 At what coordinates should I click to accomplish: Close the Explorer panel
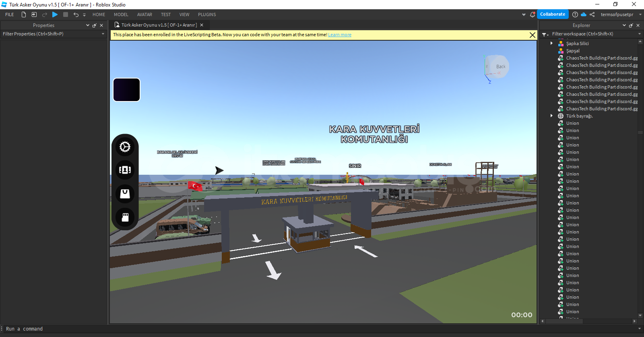[x=638, y=25]
